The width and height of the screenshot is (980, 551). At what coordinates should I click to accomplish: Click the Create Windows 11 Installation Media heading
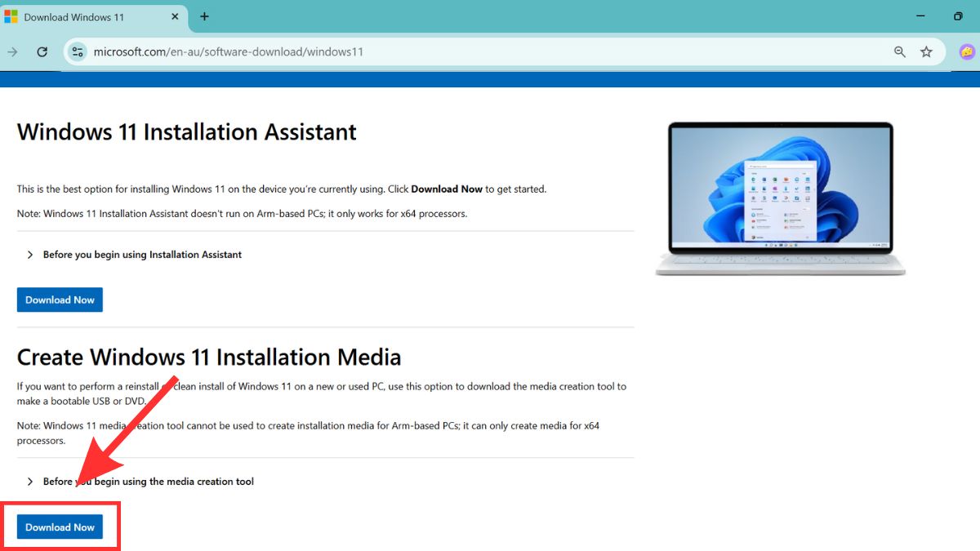click(x=209, y=357)
